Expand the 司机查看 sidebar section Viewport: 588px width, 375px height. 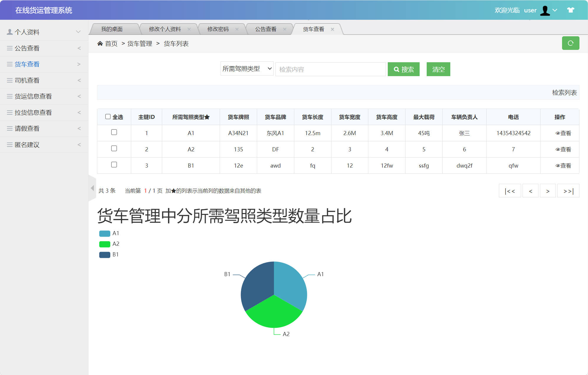pyautogui.click(x=79, y=80)
